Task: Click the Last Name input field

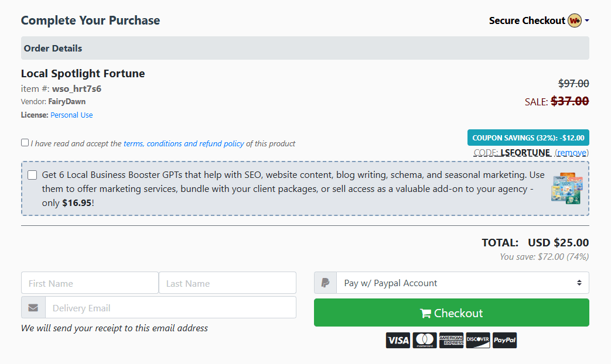Action: click(x=227, y=283)
